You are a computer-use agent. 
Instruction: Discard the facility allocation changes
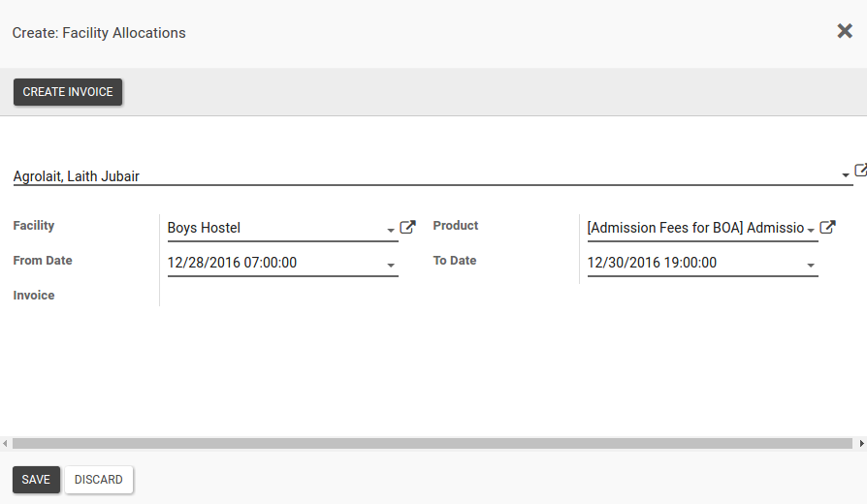pos(99,480)
